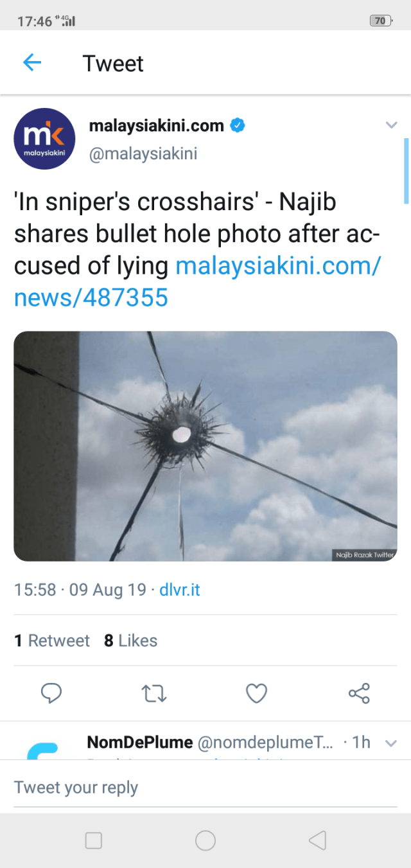View the 1 Retweet list
This screenshot has height=868, width=411.
(x=52, y=641)
